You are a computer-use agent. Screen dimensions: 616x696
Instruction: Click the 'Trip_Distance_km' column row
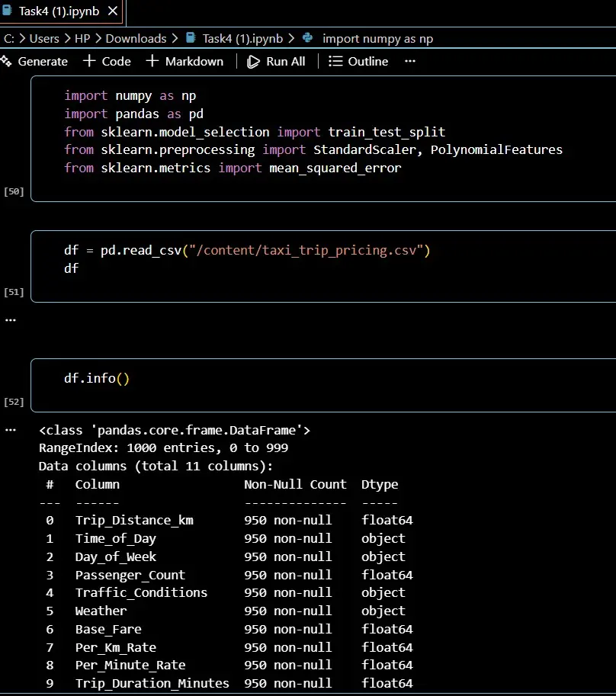point(226,520)
